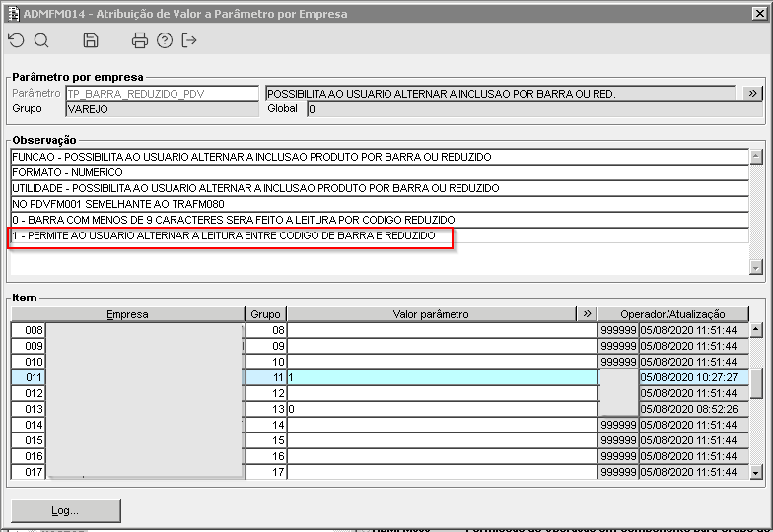773x532 pixels.
Task: Click Valor parâmetro cell of row 011
Action: pos(442,377)
